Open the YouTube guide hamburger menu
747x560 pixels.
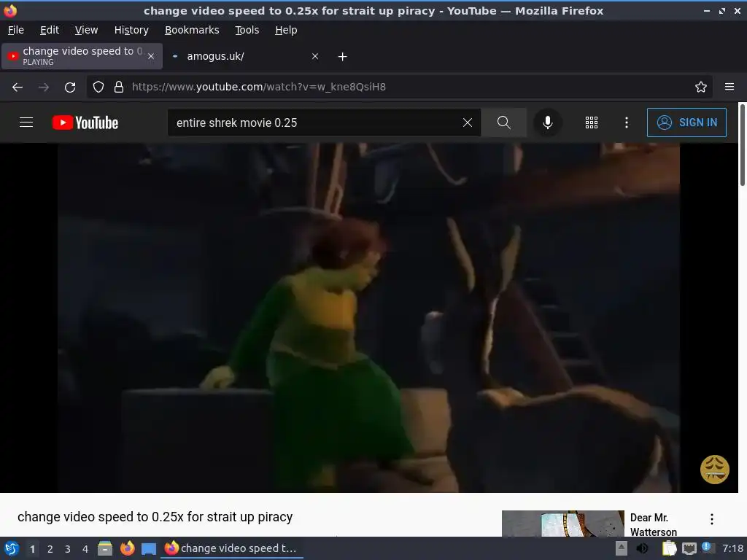click(26, 122)
